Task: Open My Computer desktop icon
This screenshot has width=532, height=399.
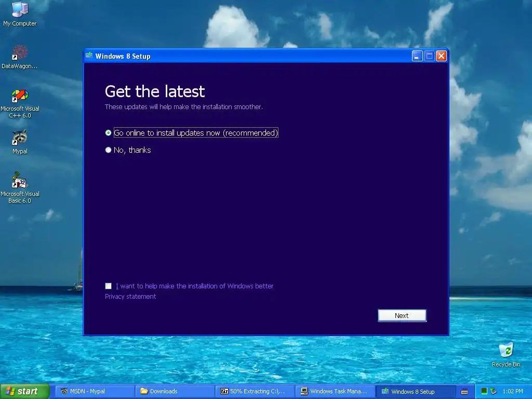Action: 20,14
